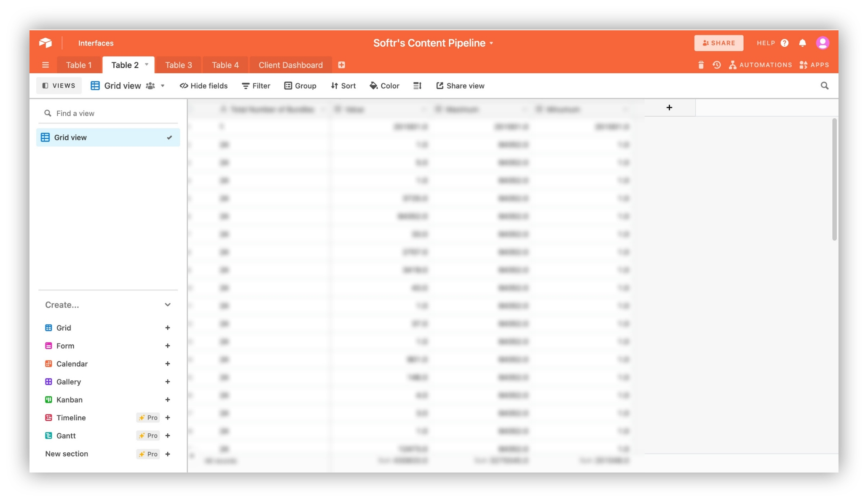Screen dimensions: 868x502
Task: Click the Help question mark icon
Action: [x=785, y=43]
